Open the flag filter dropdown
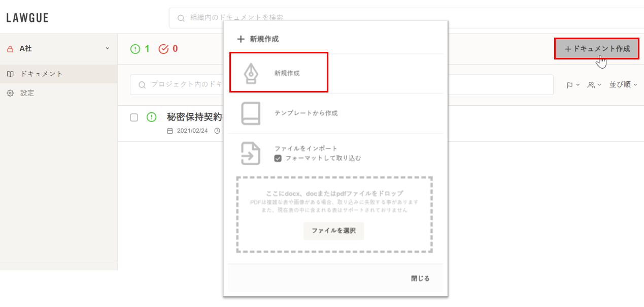This screenshot has width=644, height=307. 573,85
